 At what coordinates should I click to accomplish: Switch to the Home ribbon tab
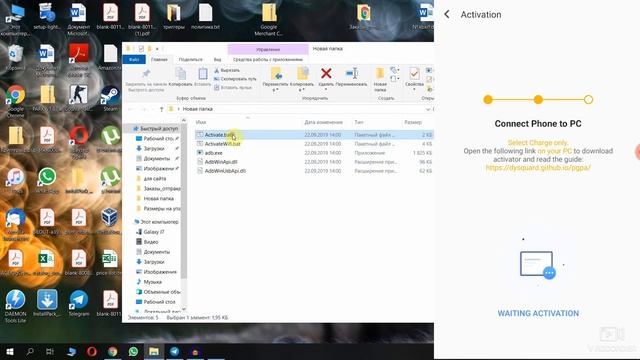[x=159, y=60]
